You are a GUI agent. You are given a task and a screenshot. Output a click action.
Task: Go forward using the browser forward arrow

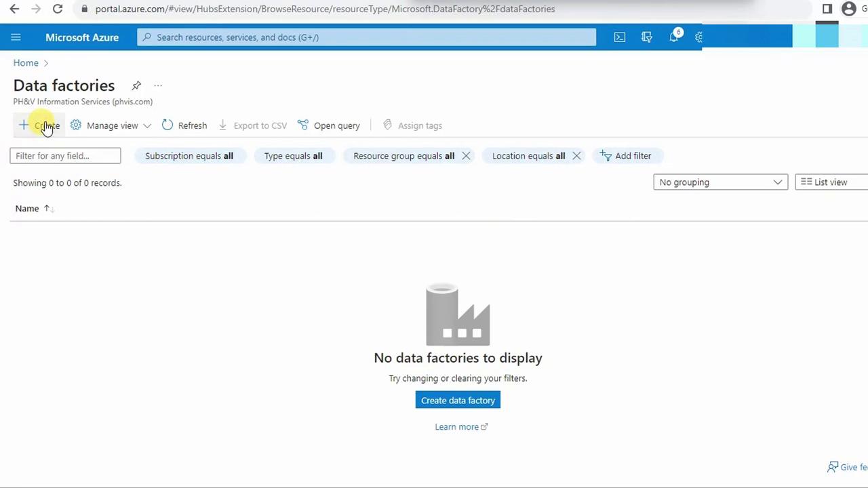click(36, 9)
